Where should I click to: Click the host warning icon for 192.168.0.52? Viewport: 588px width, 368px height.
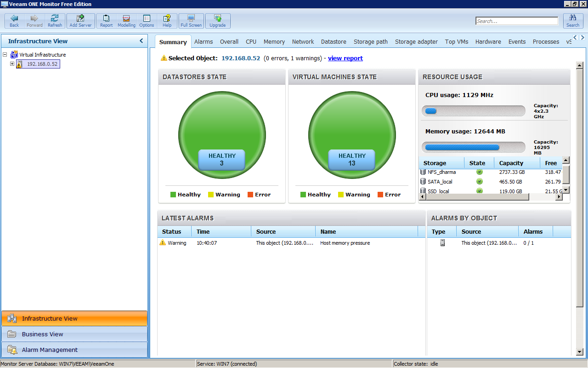(19, 64)
